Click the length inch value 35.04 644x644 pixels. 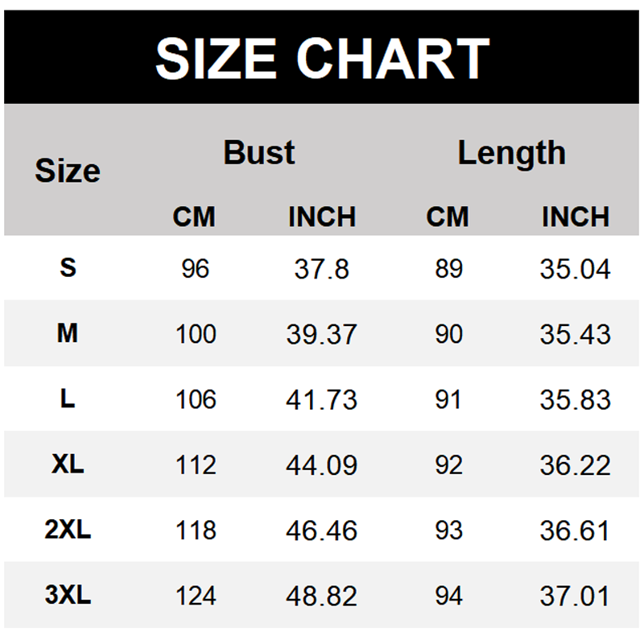[x=575, y=268]
